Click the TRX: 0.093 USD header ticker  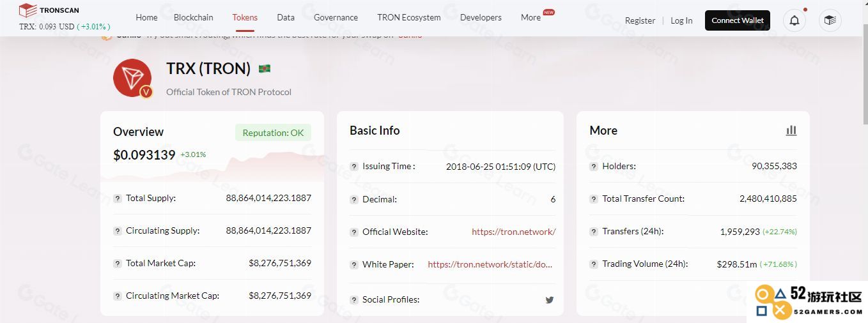(65, 27)
